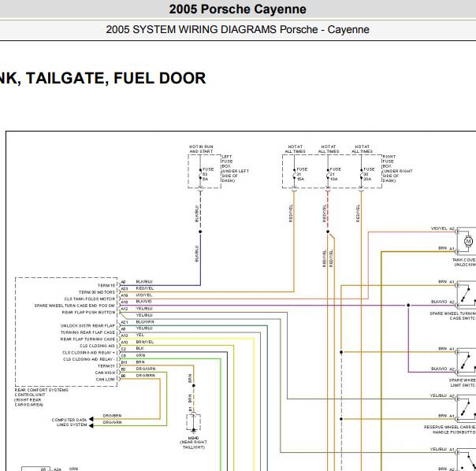Click the arrowhead of the ORG/GRN data line
The height and width of the screenshot is (471, 476).
91,425
